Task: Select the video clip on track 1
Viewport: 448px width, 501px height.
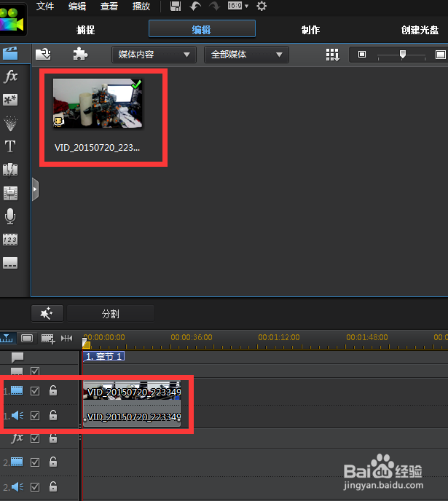Action: [x=132, y=392]
